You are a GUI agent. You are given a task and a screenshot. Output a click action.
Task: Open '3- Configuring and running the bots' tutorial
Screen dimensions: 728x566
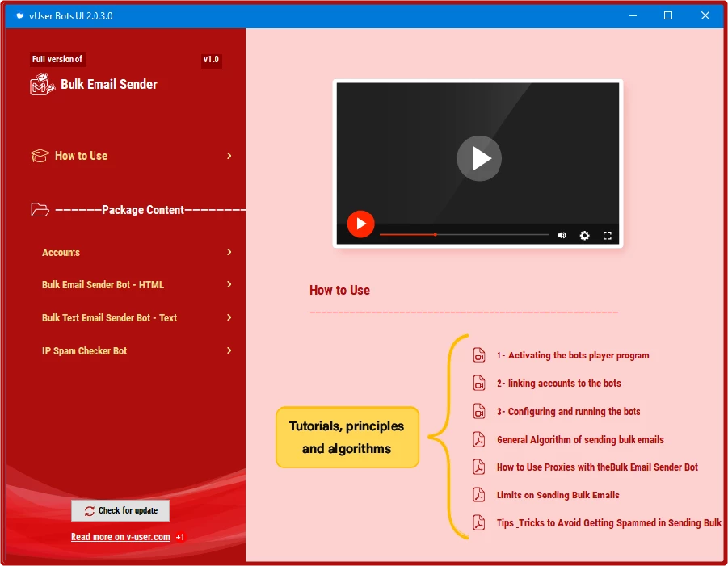click(x=568, y=412)
